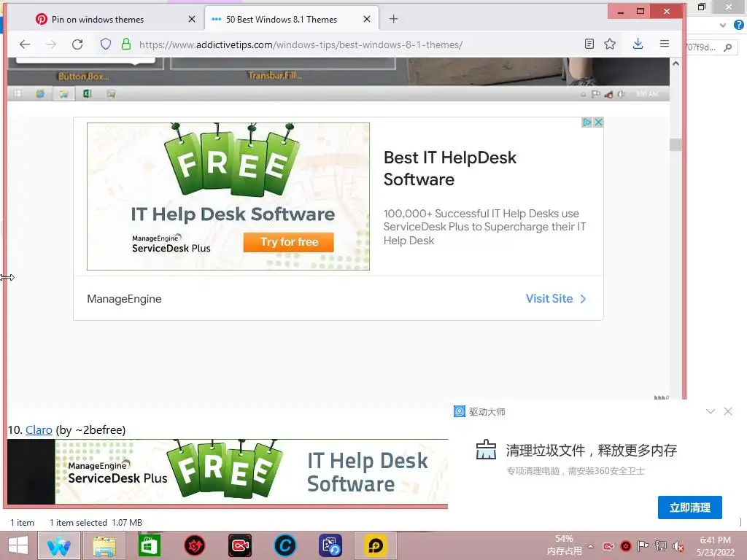Close the Pin on windows themes tab
747x560 pixels.
192,19
